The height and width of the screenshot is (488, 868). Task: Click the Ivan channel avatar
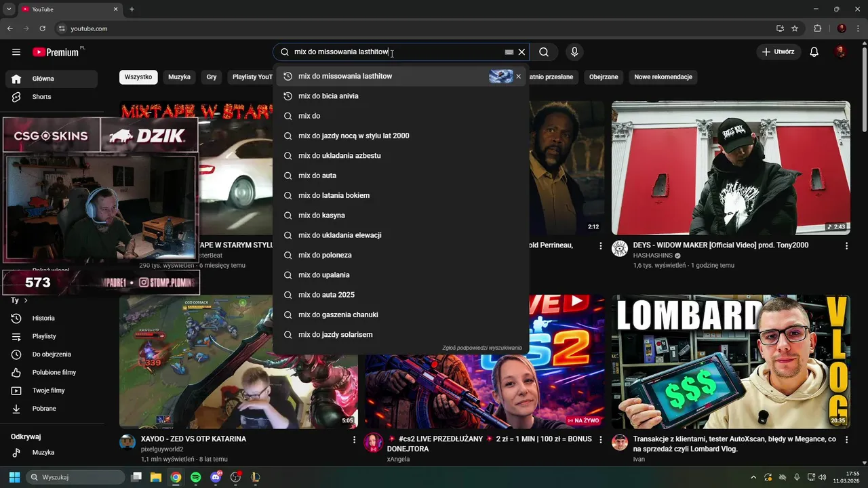point(620,443)
